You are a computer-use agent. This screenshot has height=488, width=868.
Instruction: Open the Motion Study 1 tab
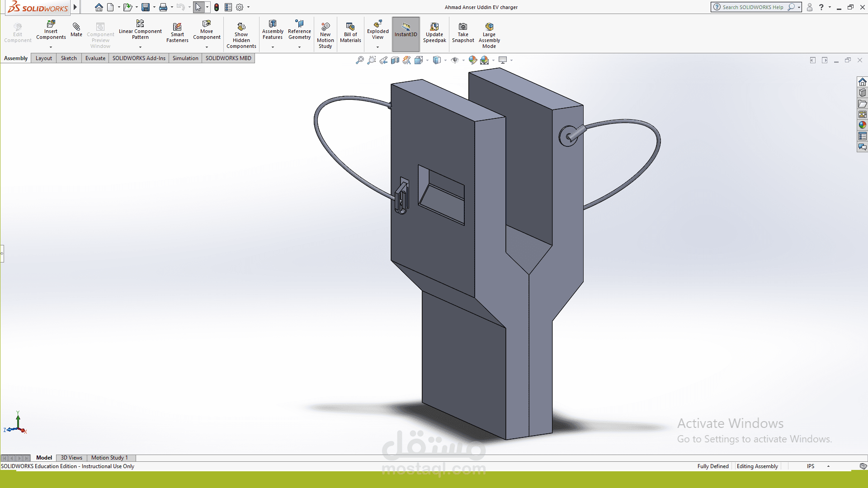click(109, 458)
